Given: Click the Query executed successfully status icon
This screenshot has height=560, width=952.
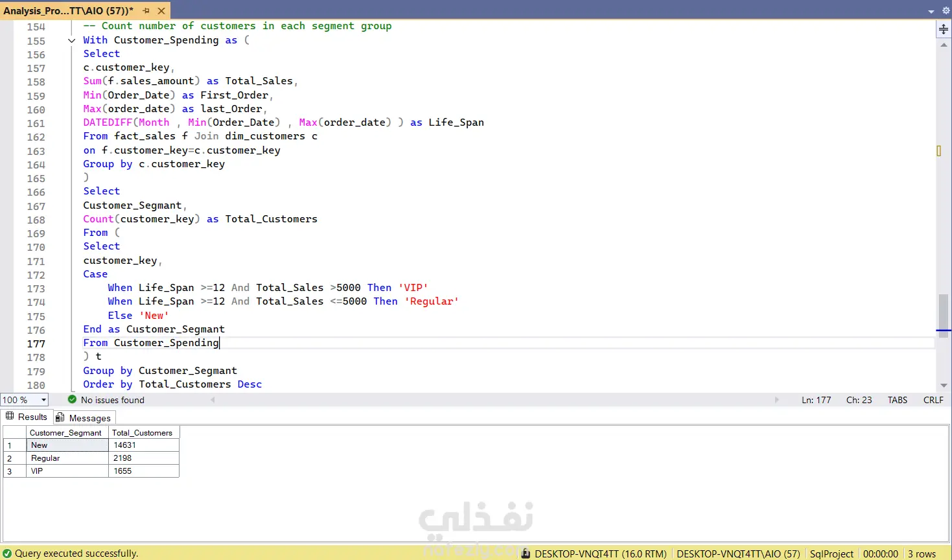Looking at the screenshot, I should tap(7, 554).
